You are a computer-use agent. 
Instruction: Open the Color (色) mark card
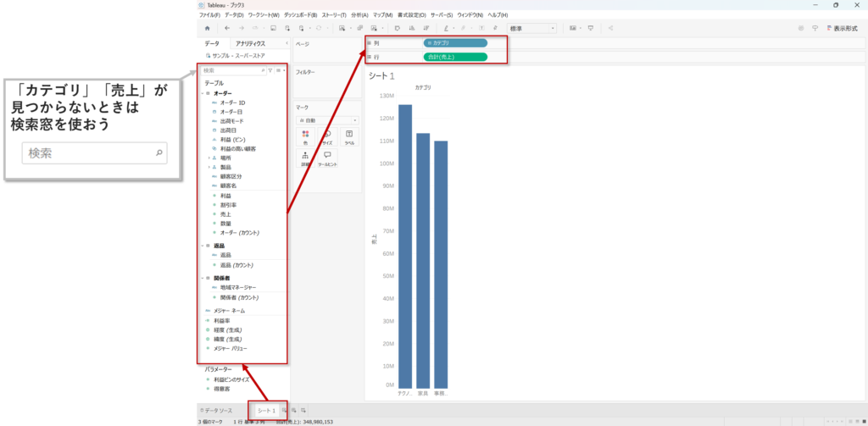(305, 137)
